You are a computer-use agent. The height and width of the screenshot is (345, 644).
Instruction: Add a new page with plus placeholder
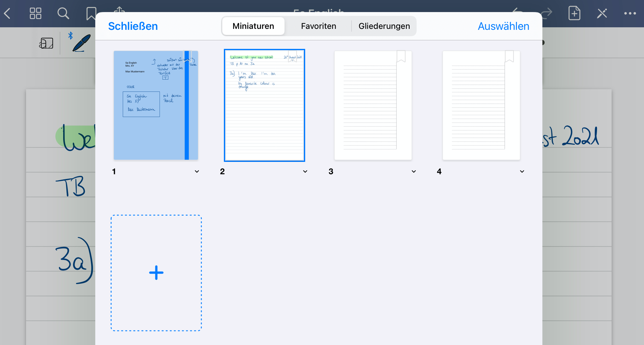[156, 273]
